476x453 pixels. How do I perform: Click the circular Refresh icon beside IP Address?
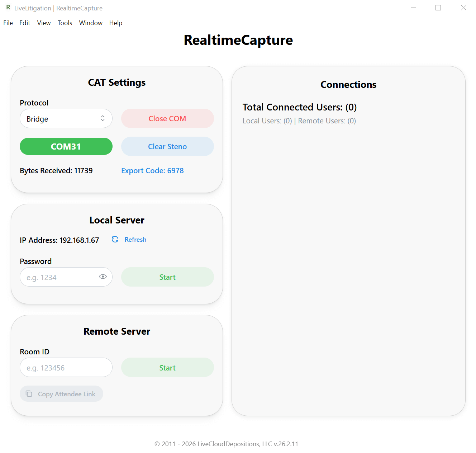pos(115,239)
